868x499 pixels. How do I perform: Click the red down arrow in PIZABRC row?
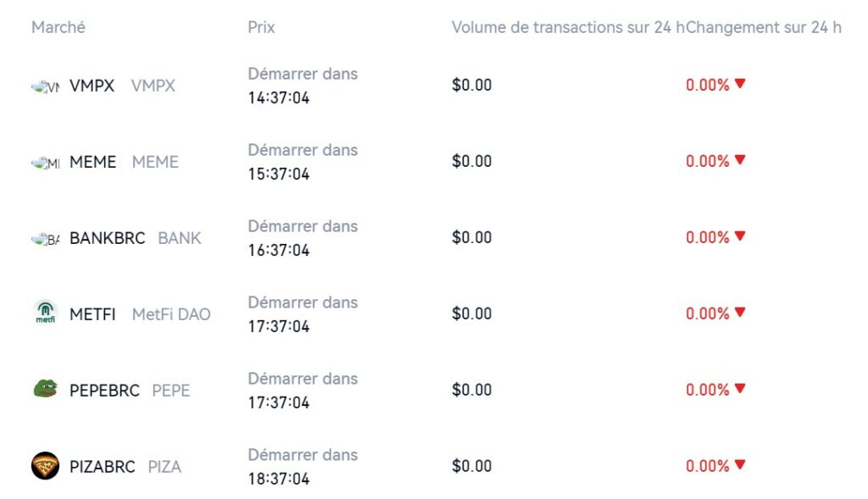click(x=740, y=465)
